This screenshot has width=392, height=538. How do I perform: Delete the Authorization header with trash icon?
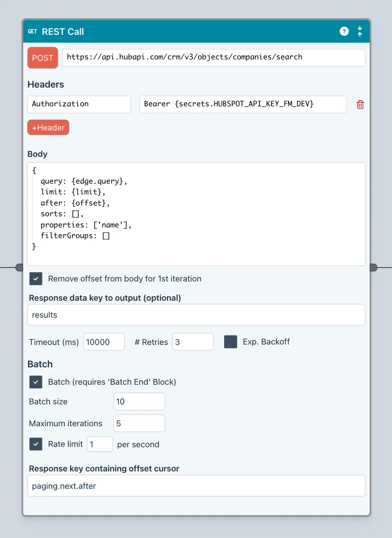pyautogui.click(x=360, y=105)
